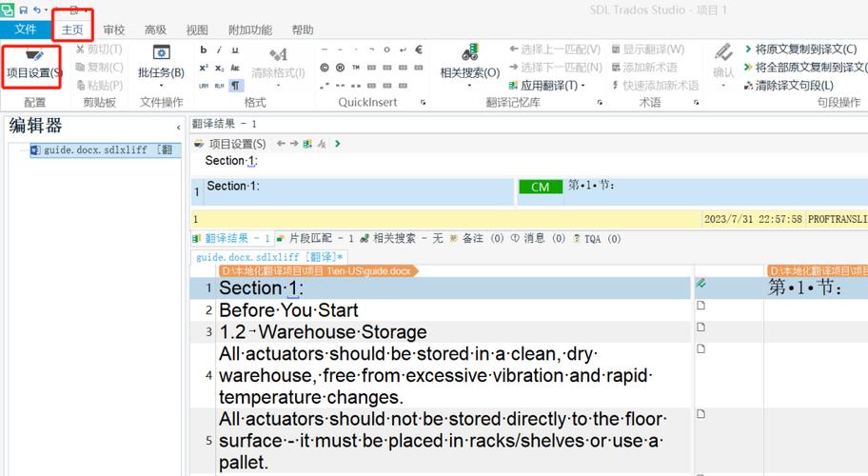
Task: Switch to the 视图 view ribbon tab
Action: [197, 30]
